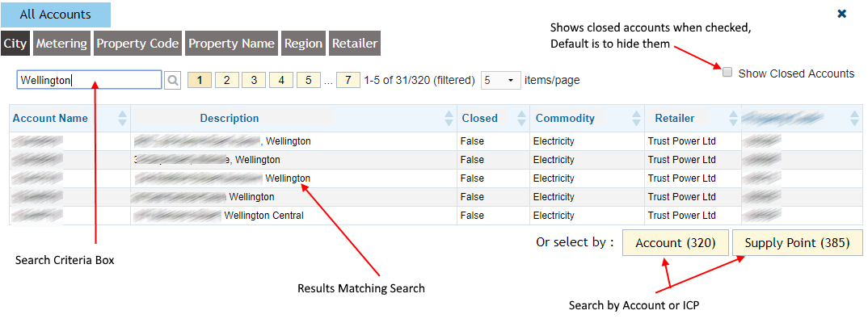This screenshot has height=323, width=868.
Task: Close the All Accounts panel
Action: 842,14
